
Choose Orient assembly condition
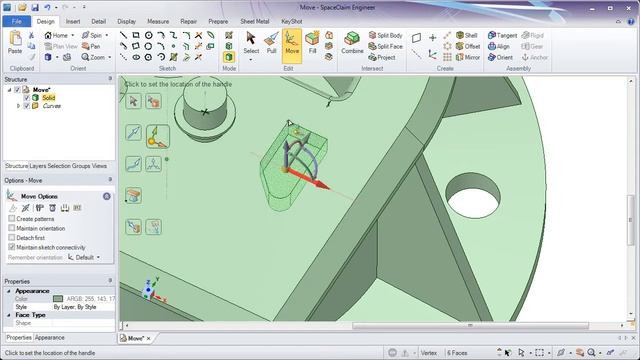coord(500,58)
